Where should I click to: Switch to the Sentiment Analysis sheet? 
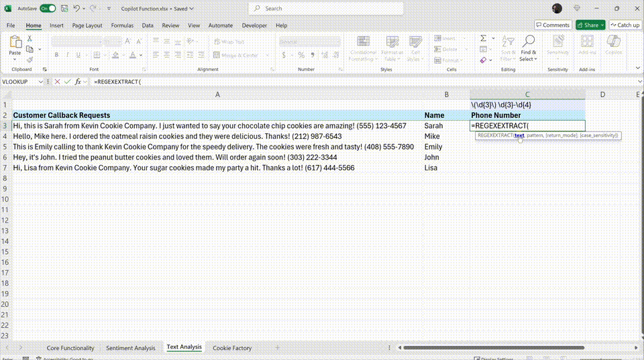pos(130,348)
